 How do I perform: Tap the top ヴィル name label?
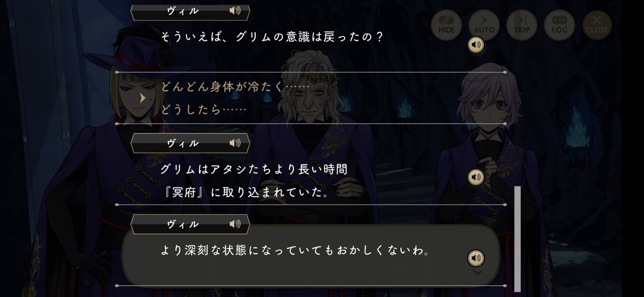click(183, 11)
